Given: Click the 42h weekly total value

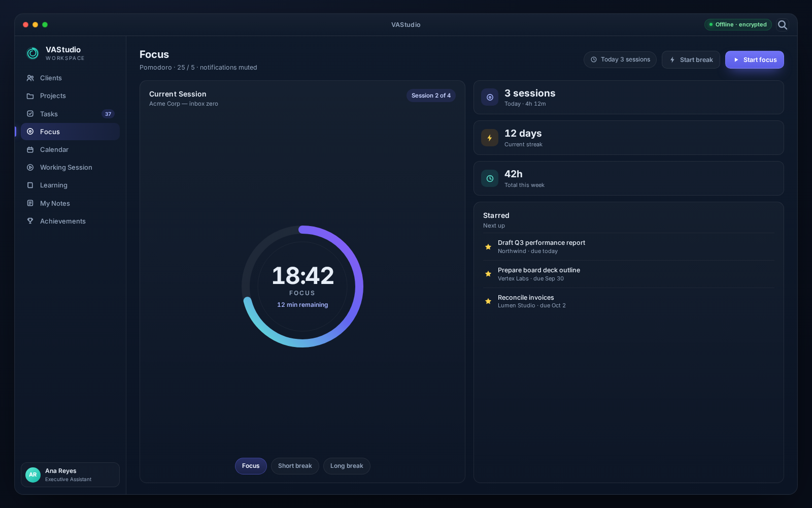Looking at the screenshot, I should pos(514,174).
